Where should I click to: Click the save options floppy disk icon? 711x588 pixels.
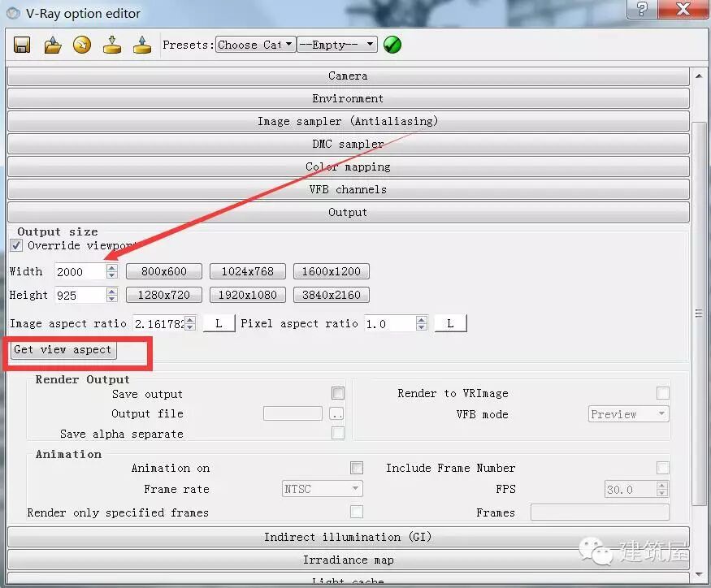click(x=22, y=45)
